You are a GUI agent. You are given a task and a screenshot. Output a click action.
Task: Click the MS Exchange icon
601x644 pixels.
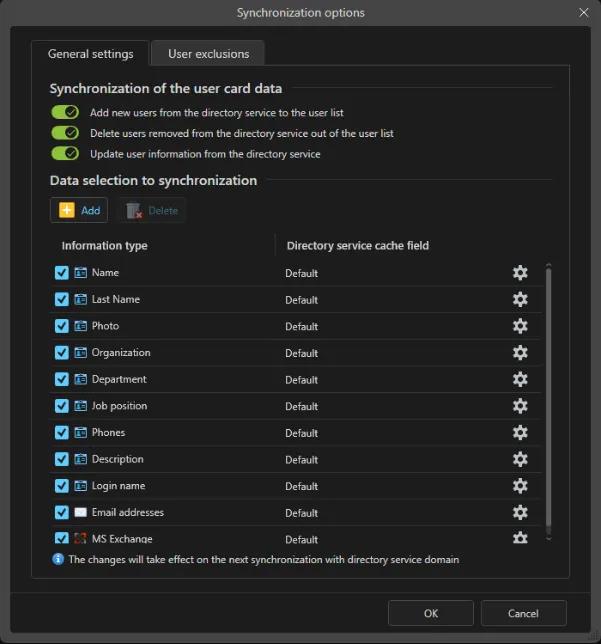(81, 538)
